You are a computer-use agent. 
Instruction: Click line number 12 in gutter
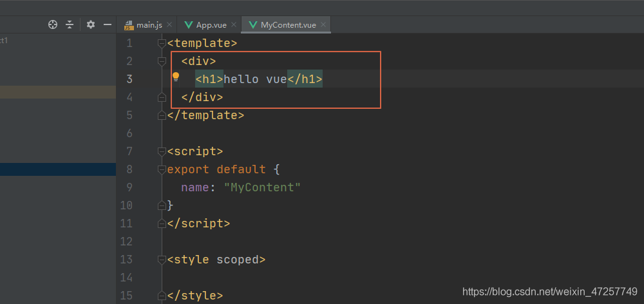click(126, 242)
